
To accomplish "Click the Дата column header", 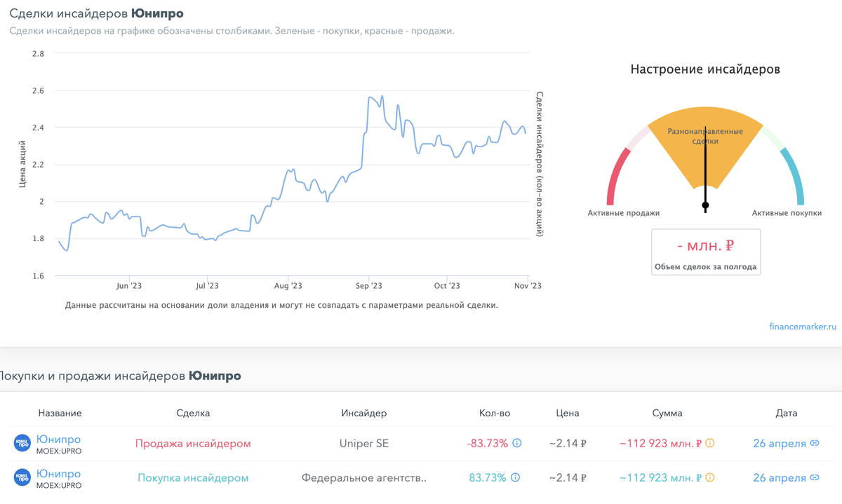I will tap(787, 413).
